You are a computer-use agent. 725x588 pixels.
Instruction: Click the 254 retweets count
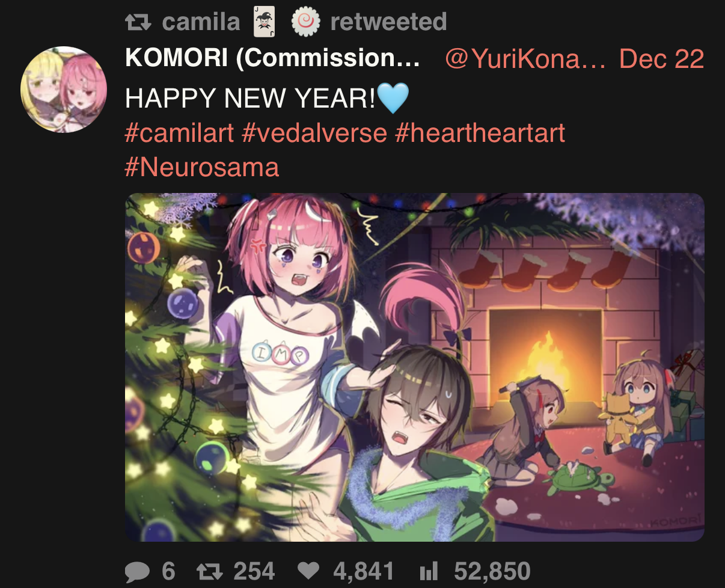[x=254, y=571]
